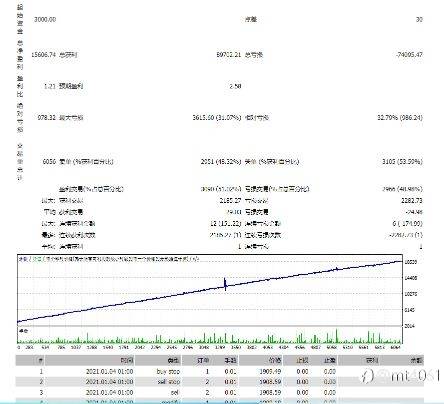Click largest loss trade value 2282.73
Viewport: 444px width, 404px height.
pyautogui.click(x=412, y=201)
